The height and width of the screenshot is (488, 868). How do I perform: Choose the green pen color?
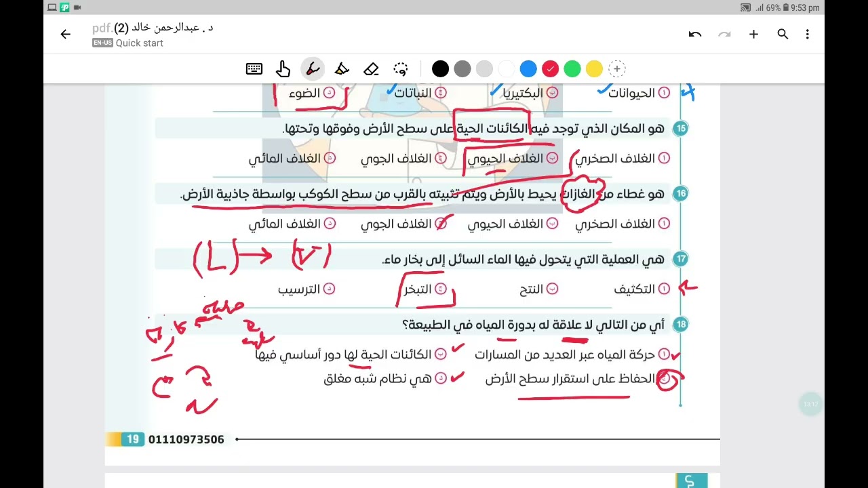pos(572,68)
